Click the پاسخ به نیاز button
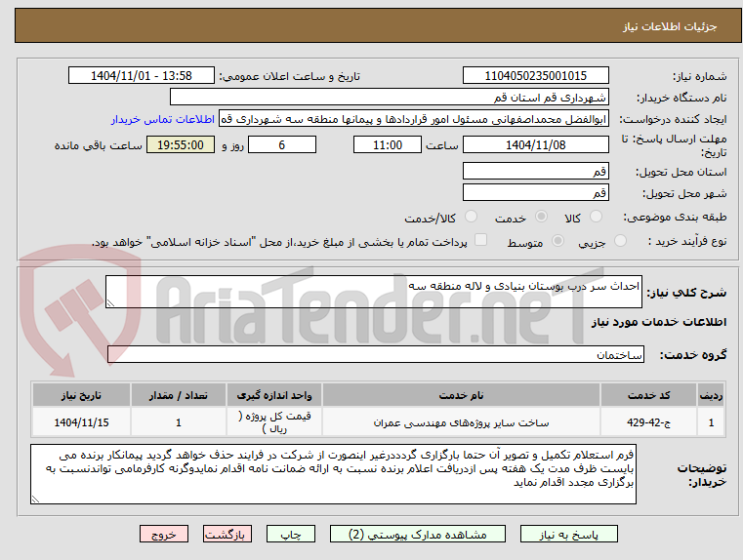The image size is (743, 560). click(x=568, y=534)
